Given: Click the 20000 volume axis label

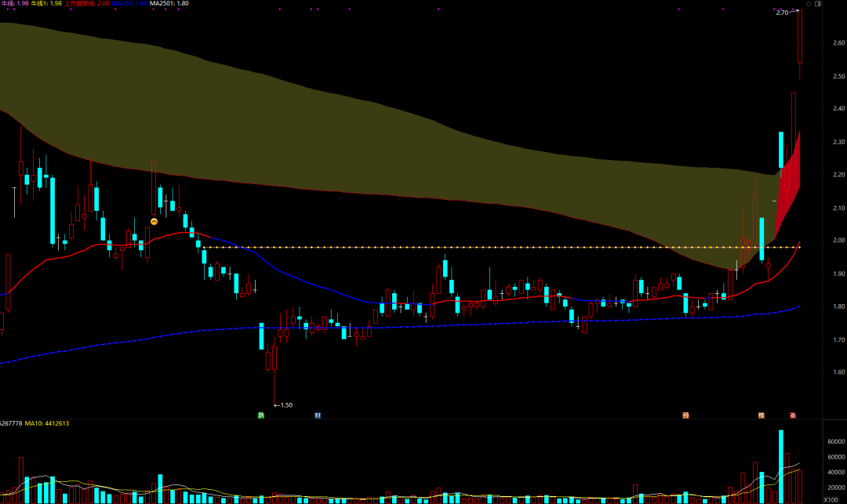Looking at the screenshot, I should point(836,488).
